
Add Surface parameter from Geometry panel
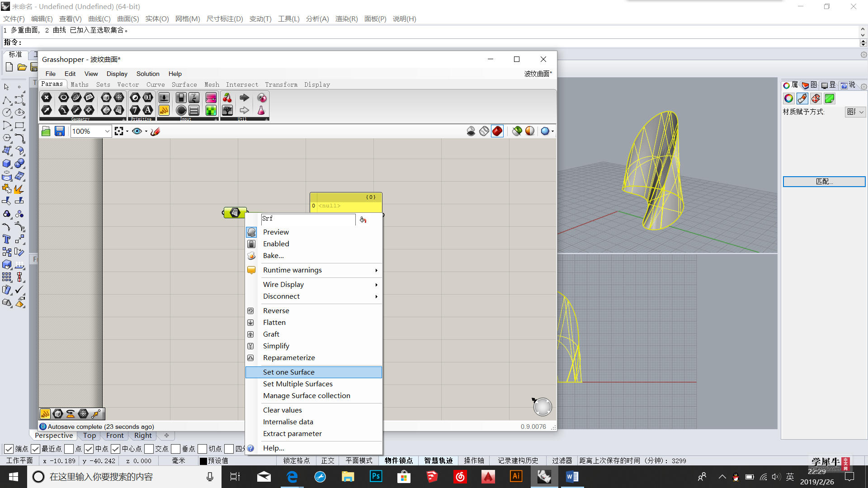point(119,110)
